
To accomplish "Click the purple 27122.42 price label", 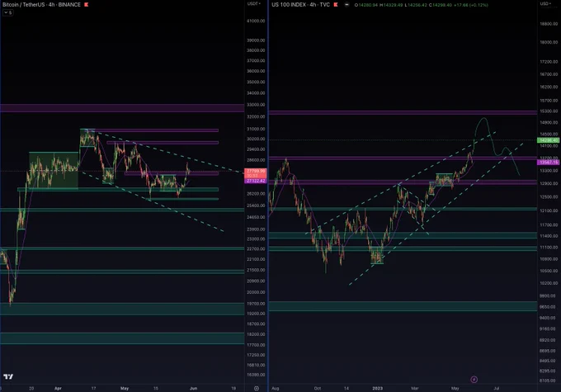I will 255,181.
